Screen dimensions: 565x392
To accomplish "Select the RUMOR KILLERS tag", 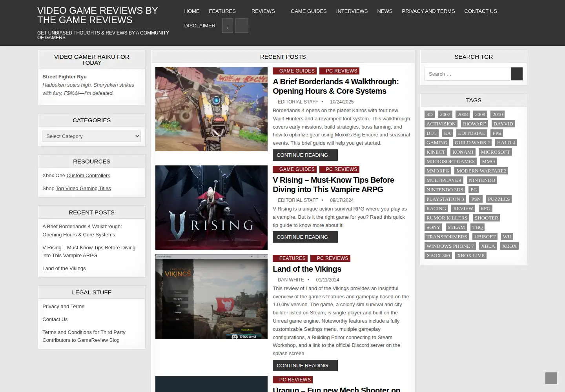I will click(x=447, y=218).
